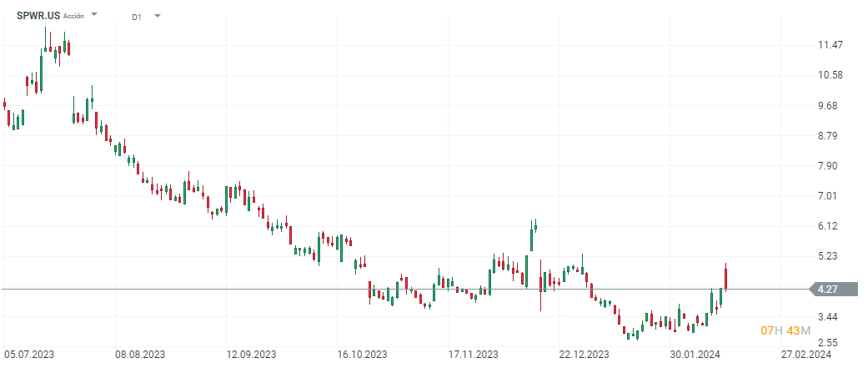
Task: Click the 05.07.2023 date label
Action: coord(30,354)
